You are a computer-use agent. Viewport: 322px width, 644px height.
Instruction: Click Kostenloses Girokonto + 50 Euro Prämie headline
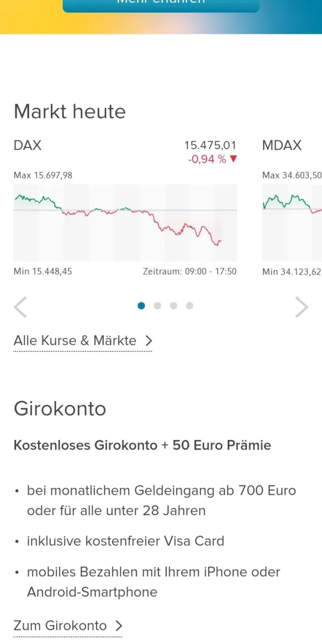coord(142,445)
